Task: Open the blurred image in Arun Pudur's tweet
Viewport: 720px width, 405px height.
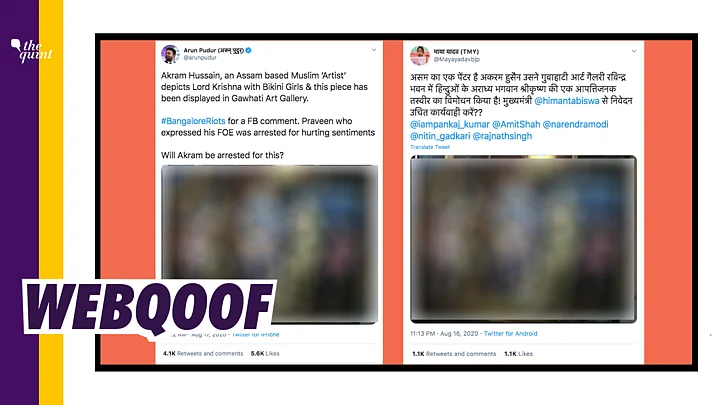Action: 270,244
